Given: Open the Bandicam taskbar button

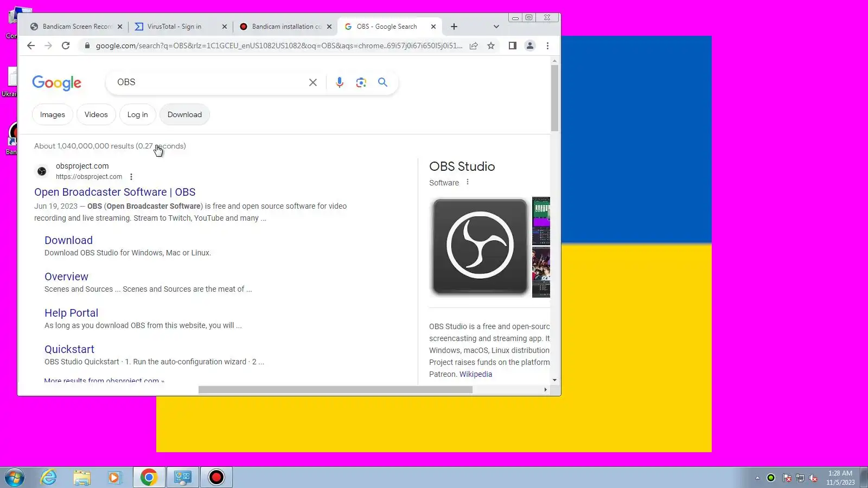Looking at the screenshot, I should click(x=216, y=477).
